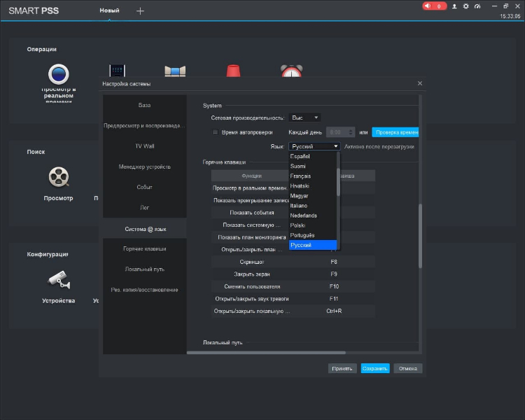Viewport: 525px width, 420px height.
Task: Select Открыть/закрыть звук тревоги row
Action: coord(293,299)
